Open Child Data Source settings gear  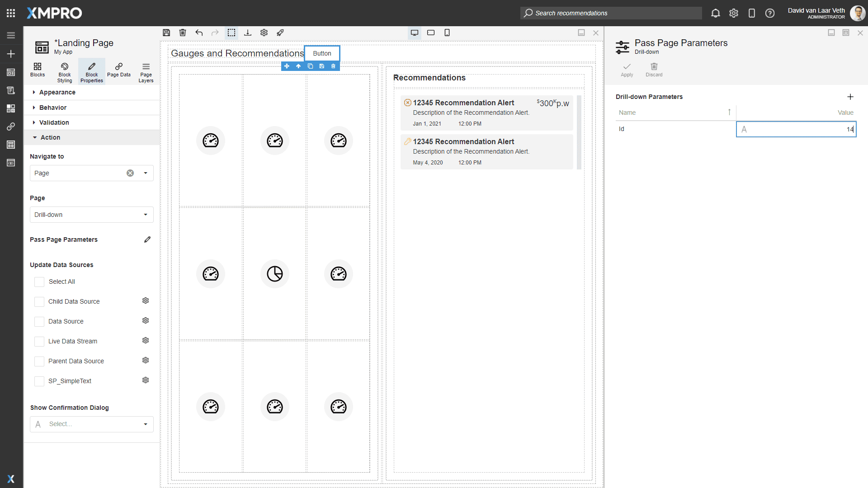tap(145, 300)
